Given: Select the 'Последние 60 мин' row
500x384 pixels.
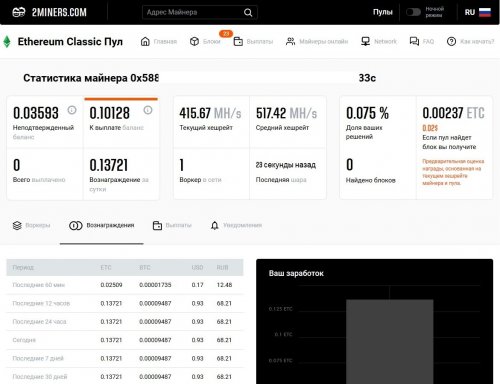Looking at the screenshot, I should 125,285.
